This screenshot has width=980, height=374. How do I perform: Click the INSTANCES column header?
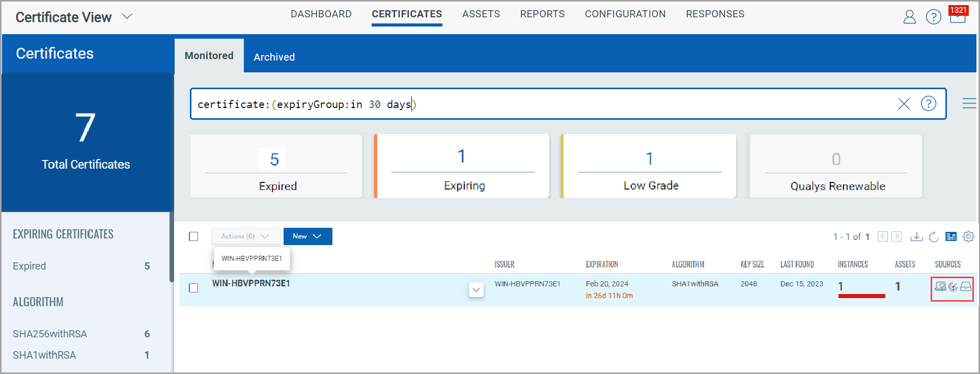(853, 264)
